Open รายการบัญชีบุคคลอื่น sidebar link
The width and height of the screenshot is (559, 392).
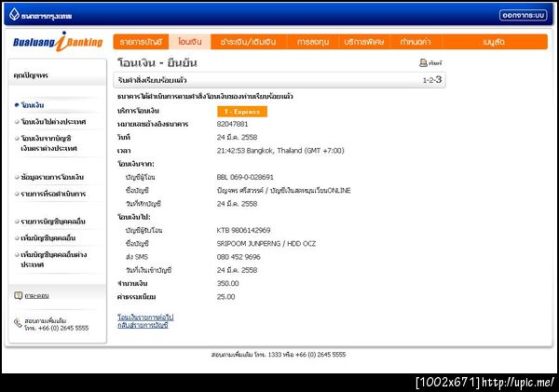tap(53, 222)
